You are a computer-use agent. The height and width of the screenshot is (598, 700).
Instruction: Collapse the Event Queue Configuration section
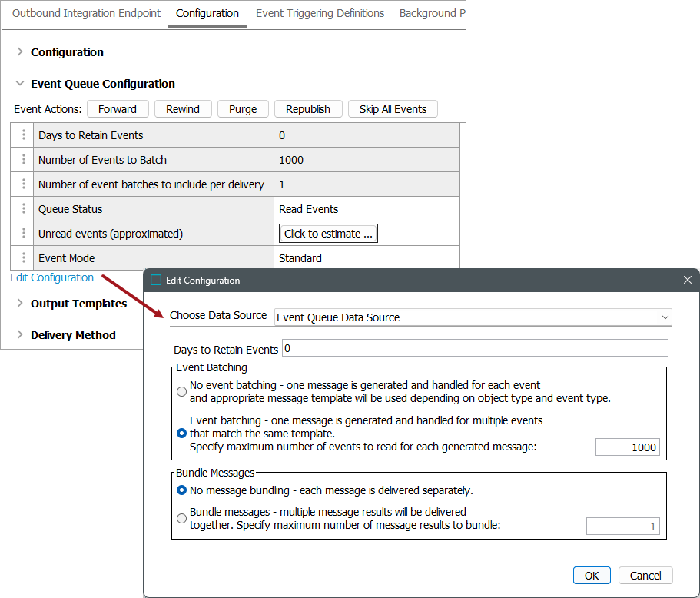tap(20, 84)
